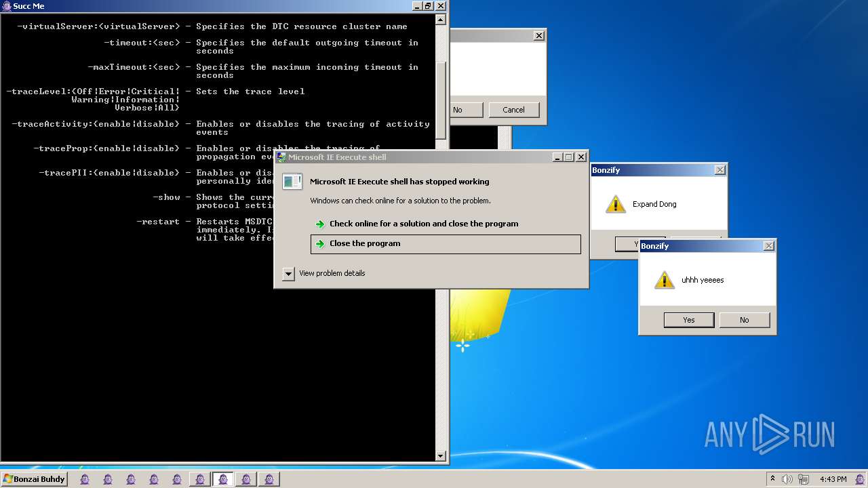Minimize the Succ Me console window
Viewport: 868px width, 488px height.
point(416,5)
